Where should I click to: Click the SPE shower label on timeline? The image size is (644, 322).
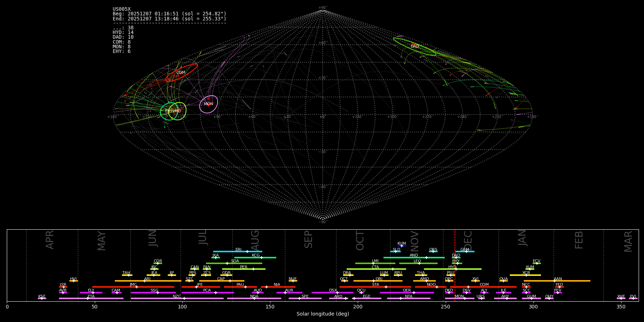(x=305, y=297)
